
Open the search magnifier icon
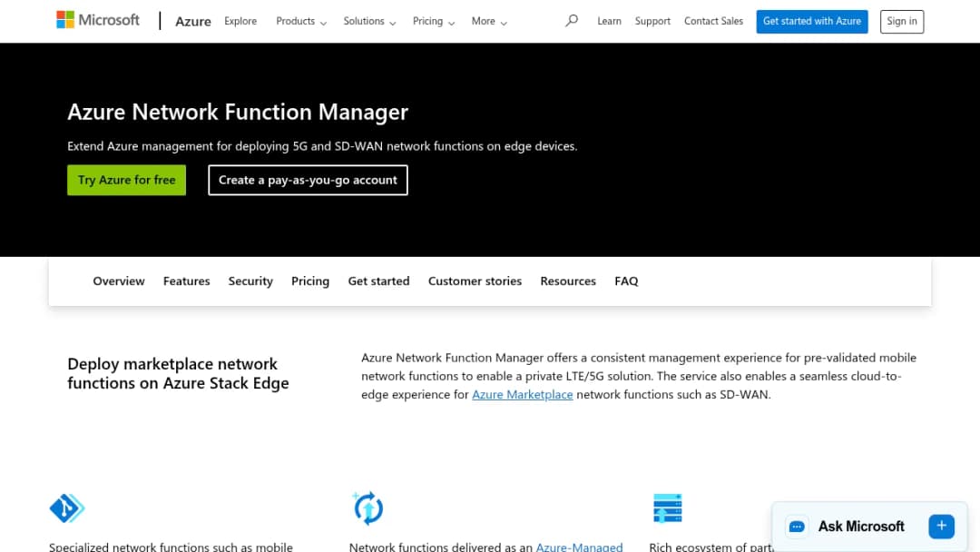(572, 21)
